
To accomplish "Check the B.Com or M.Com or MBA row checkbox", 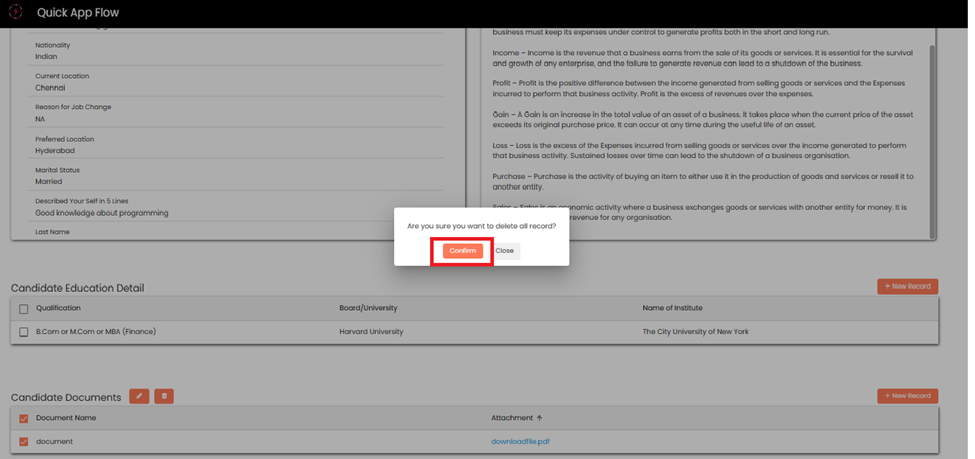I will (x=24, y=332).
